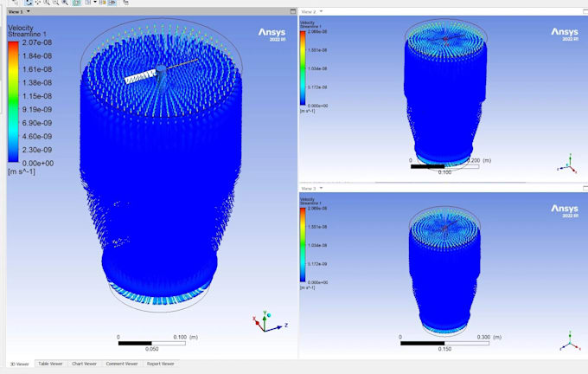Open the View 2 dropdown menu
Screen dimensions: 588x374
coord(321,11)
